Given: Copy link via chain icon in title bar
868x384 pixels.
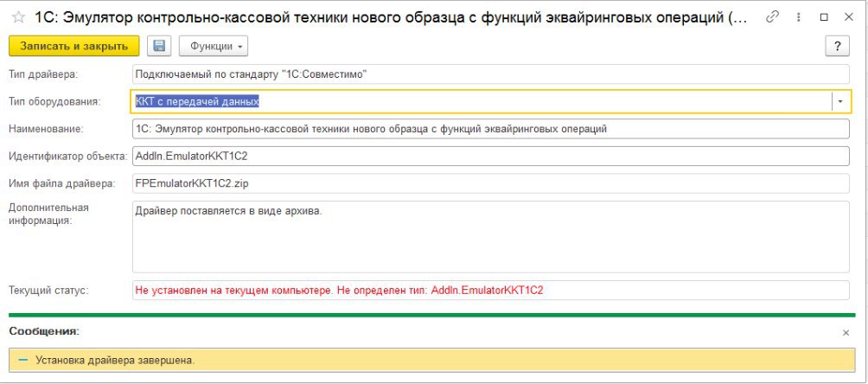Looking at the screenshot, I should (772, 17).
